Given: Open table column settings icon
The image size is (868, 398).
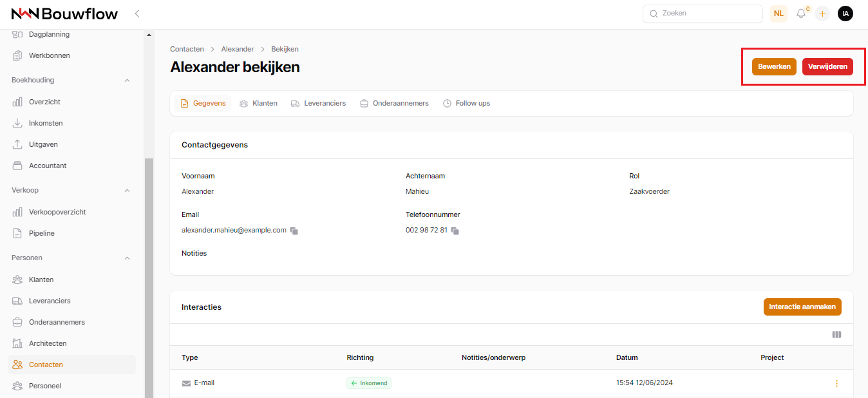Looking at the screenshot, I should pyautogui.click(x=836, y=335).
